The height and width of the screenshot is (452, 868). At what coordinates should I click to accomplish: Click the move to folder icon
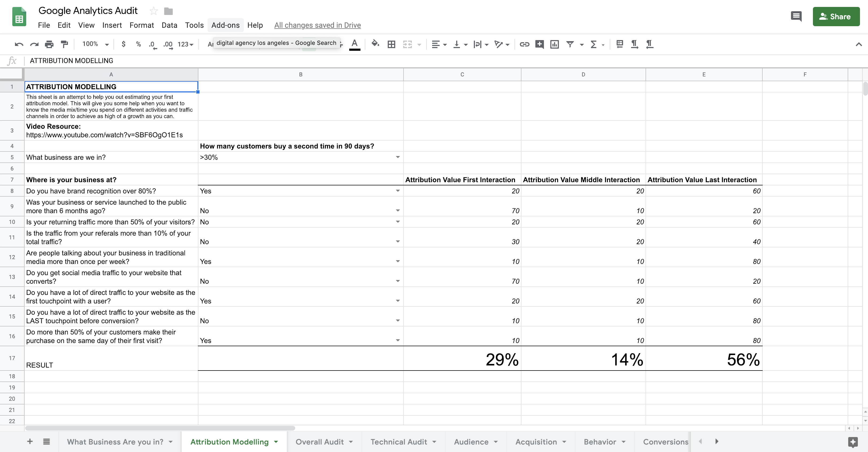coord(168,11)
